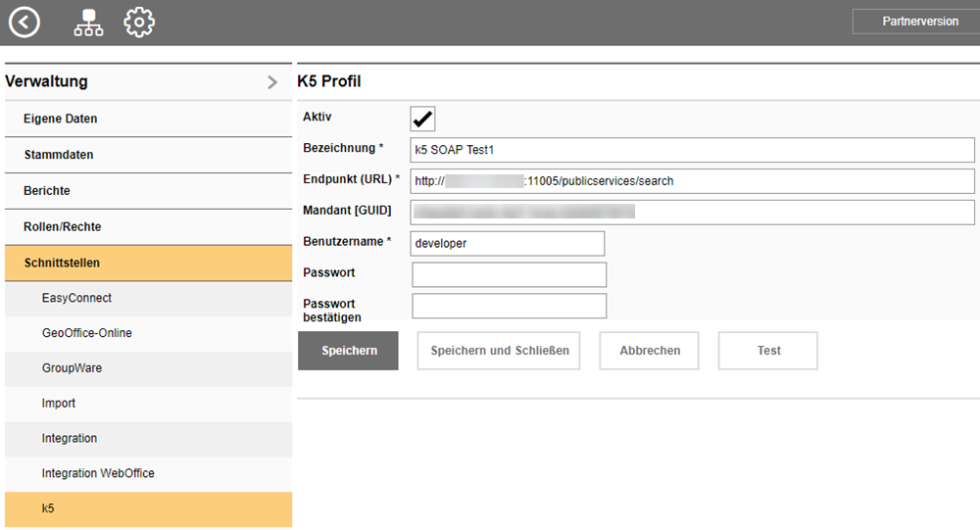Screen dimensions: 980x530
Task: Open Eigene Daten menu item
Action: point(61,119)
